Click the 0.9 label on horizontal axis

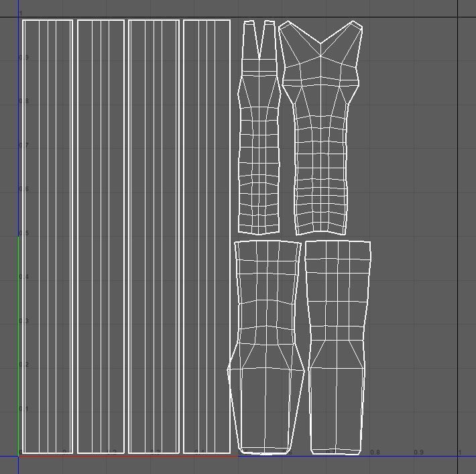point(418,452)
